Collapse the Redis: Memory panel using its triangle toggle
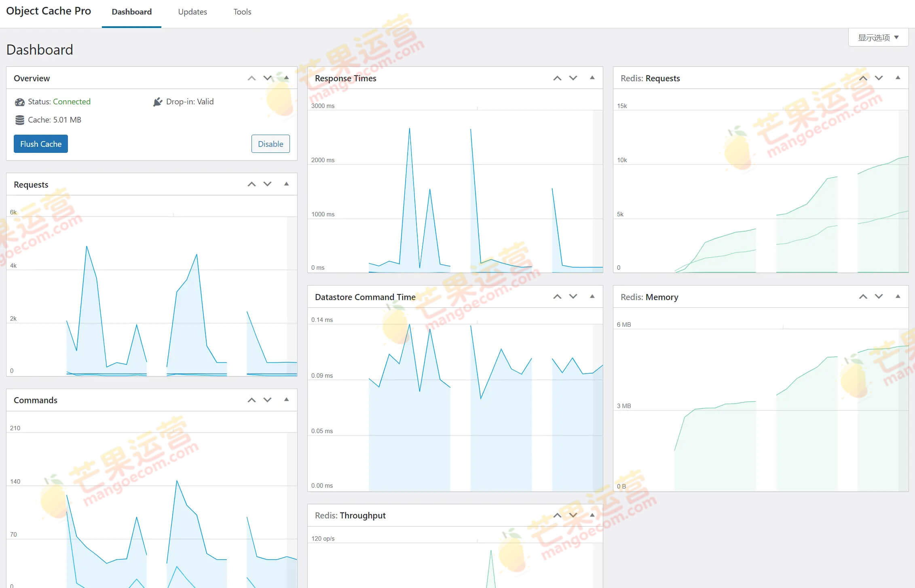Viewport: 915px width, 588px height. coord(898,296)
